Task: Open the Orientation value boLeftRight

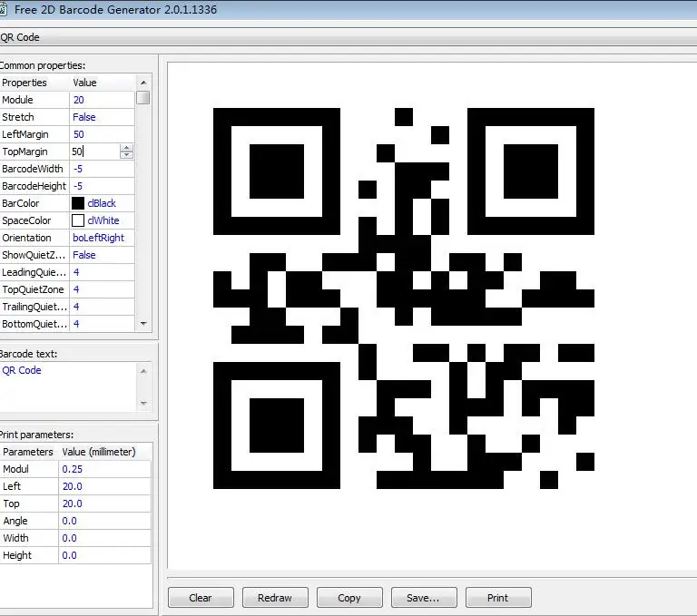Action: click(x=98, y=238)
